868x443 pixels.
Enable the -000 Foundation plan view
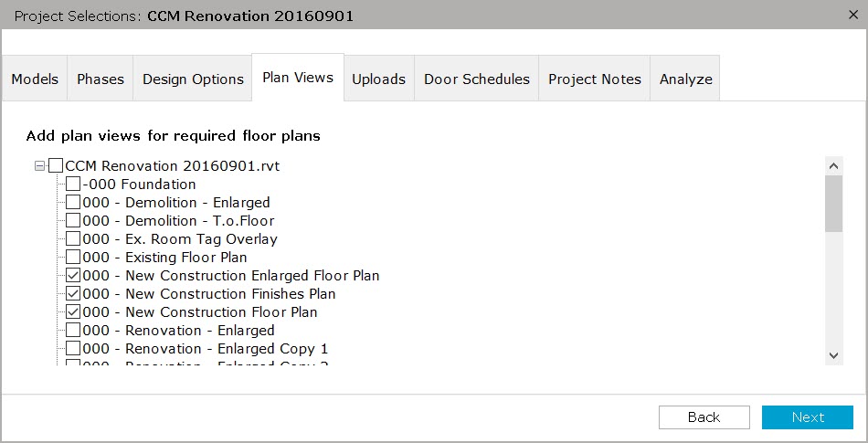click(73, 185)
